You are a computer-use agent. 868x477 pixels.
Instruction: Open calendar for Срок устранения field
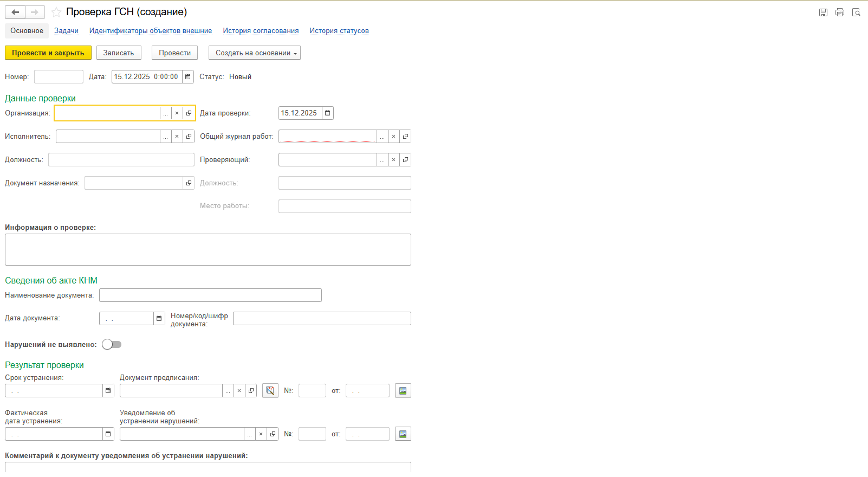coord(108,391)
